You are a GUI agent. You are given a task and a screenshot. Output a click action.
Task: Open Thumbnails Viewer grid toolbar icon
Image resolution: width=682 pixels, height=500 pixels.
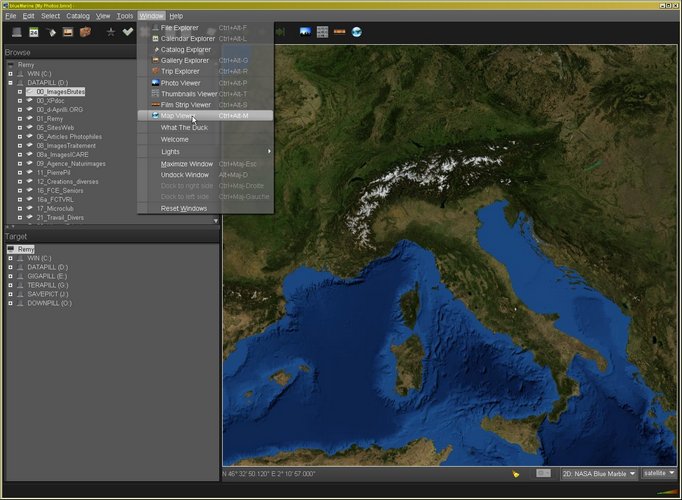322,32
